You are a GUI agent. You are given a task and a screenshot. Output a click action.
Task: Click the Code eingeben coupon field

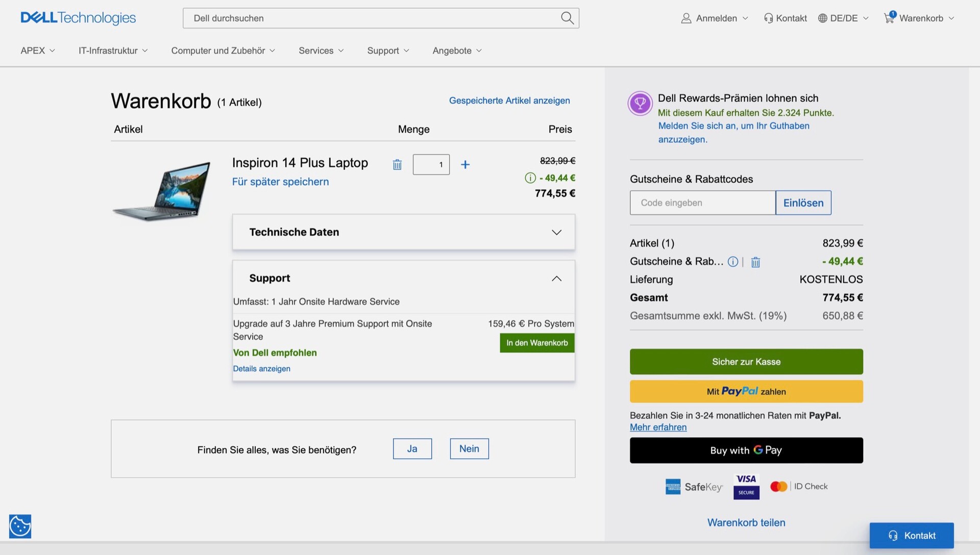coord(702,203)
